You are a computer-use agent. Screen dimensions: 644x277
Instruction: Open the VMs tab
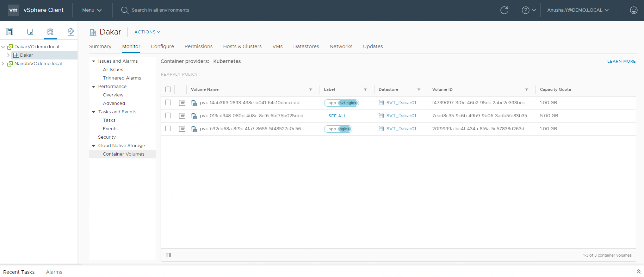[x=277, y=46]
